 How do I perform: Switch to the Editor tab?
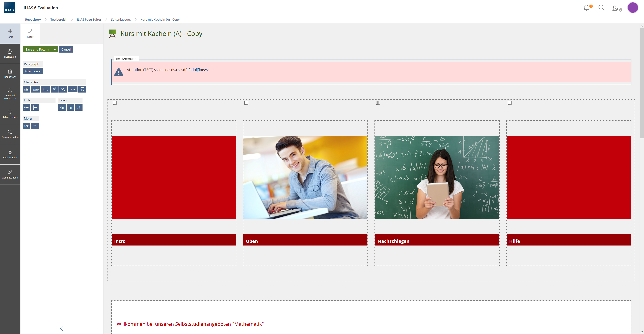[30, 33]
